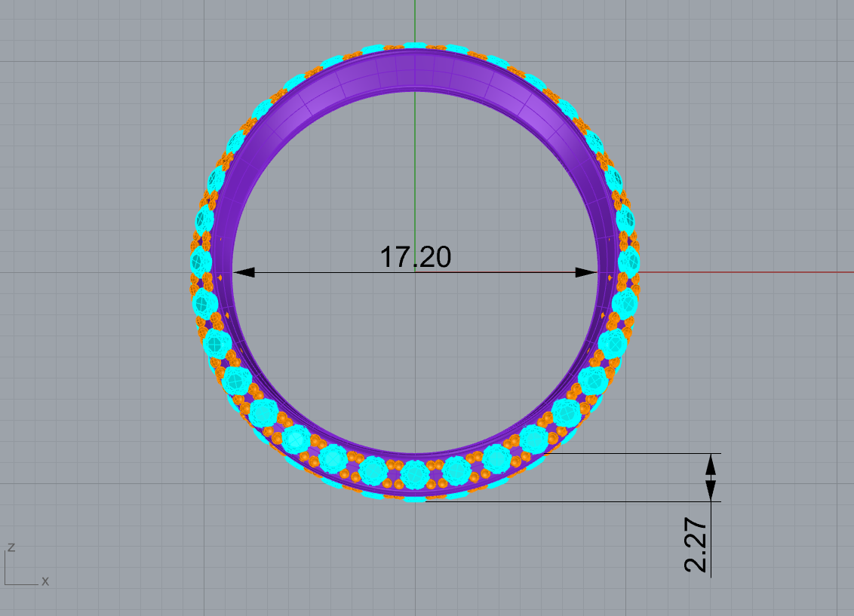854x616 pixels.
Task: Select the bottom-center cyan gemstone on the ring
Action: point(416,474)
